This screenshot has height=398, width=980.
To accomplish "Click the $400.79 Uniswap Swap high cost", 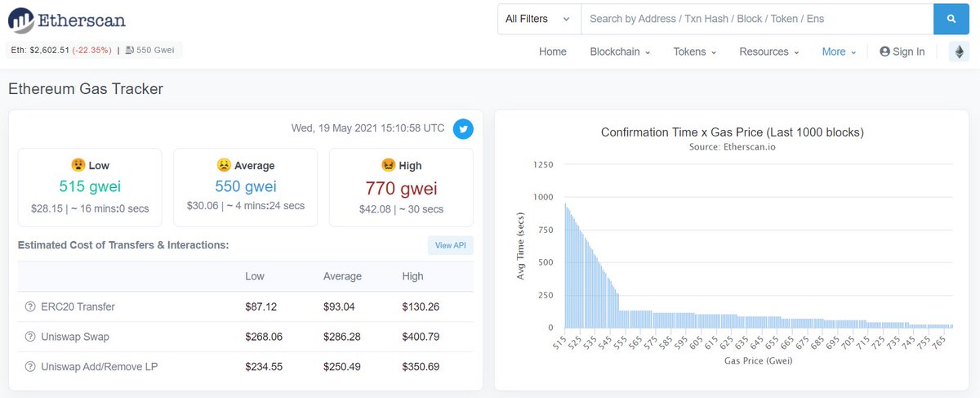I will (x=421, y=337).
